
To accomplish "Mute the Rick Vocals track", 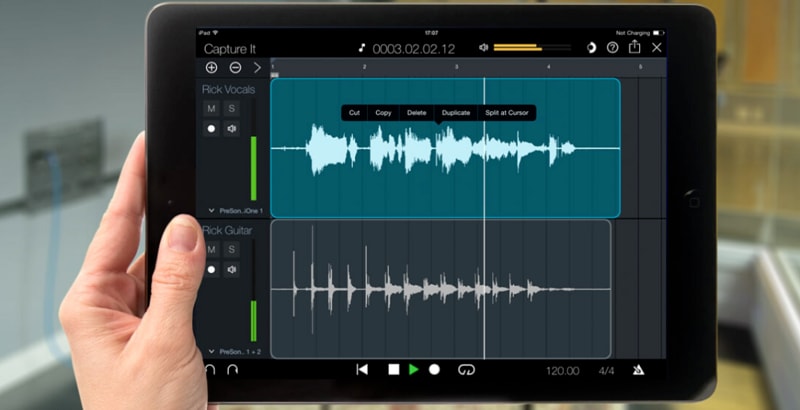I will (211, 108).
